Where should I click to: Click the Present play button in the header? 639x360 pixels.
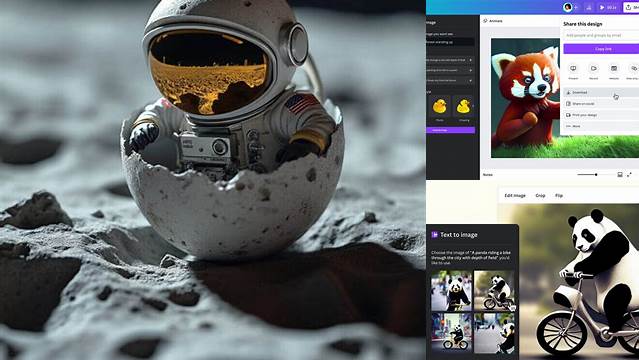coord(607,7)
